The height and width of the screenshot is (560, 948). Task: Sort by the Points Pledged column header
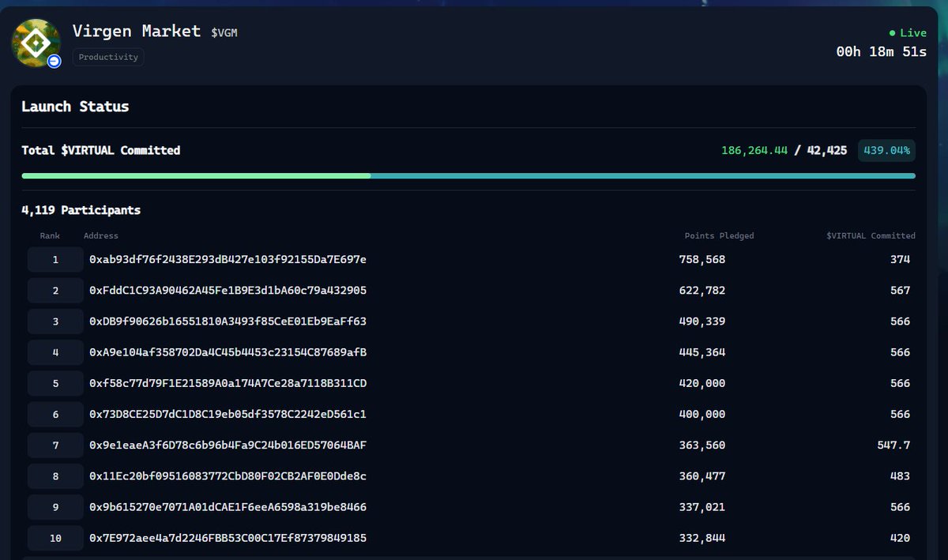(x=719, y=235)
